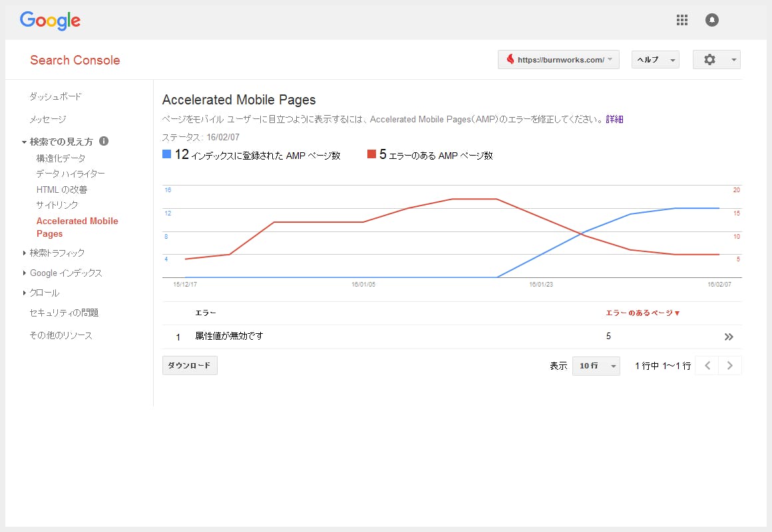Expand the クロール section
This screenshot has height=532, width=772.
(44, 293)
